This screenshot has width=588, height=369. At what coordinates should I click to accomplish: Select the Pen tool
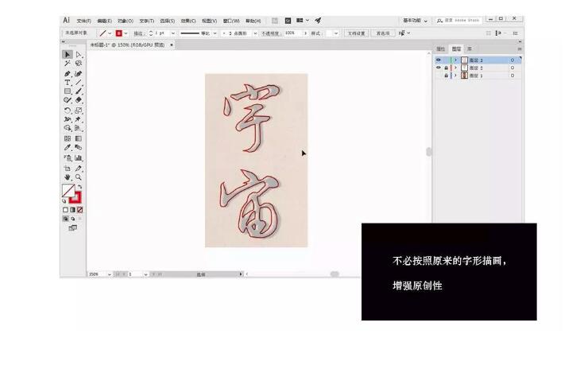pyautogui.click(x=67, y=74)
